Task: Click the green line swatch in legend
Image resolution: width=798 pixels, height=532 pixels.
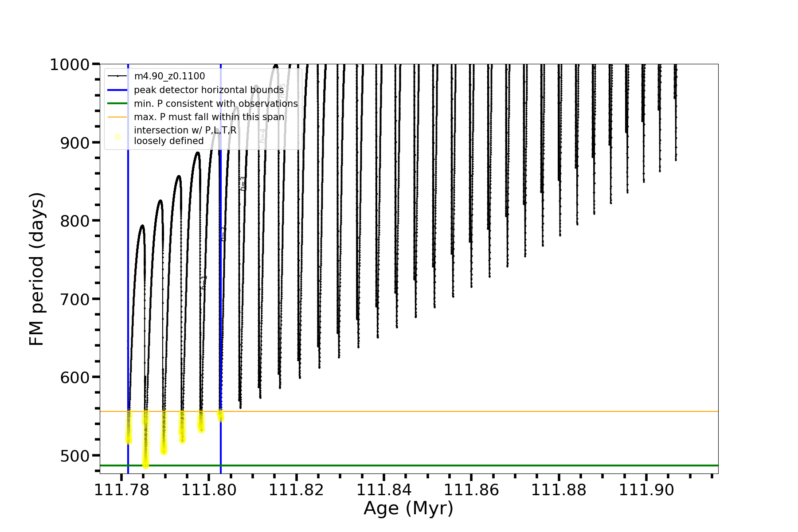Action: [x=117, y=103]
